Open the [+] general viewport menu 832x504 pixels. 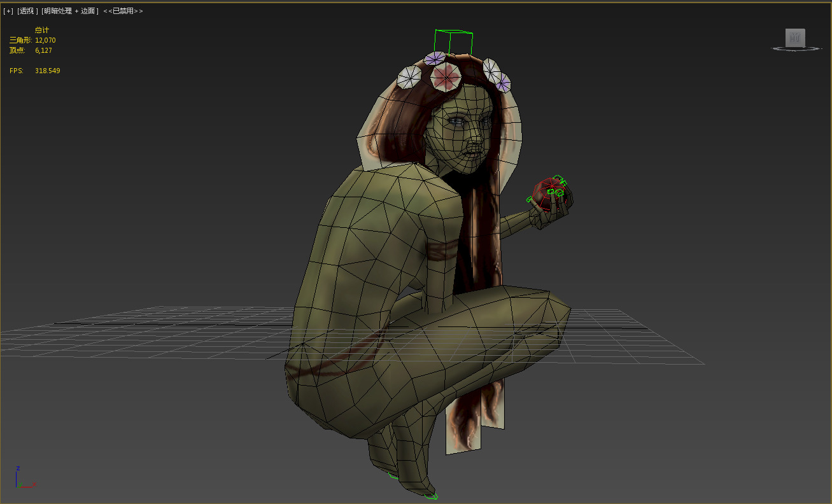pos(8,11)
